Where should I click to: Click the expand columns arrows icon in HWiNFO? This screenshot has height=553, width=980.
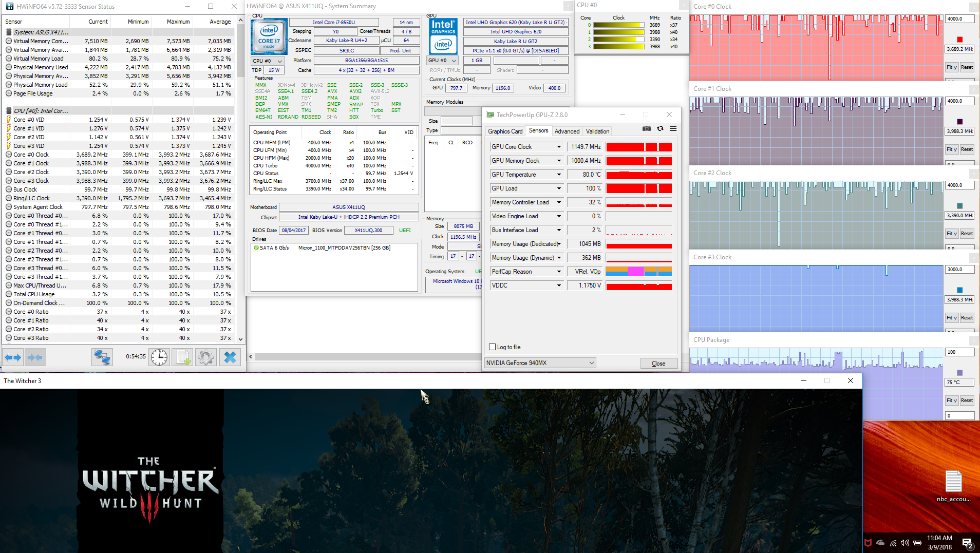(x=13, y=357)
